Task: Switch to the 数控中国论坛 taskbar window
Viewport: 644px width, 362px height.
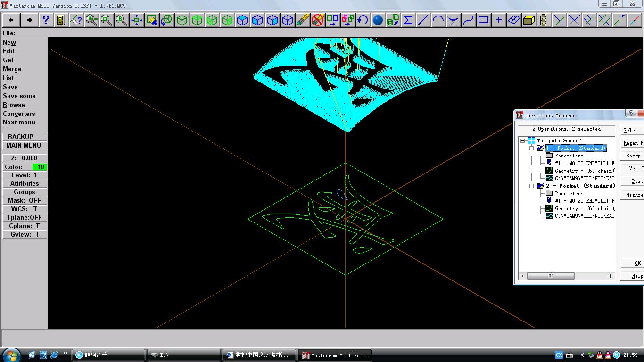Action: [259, 355]
